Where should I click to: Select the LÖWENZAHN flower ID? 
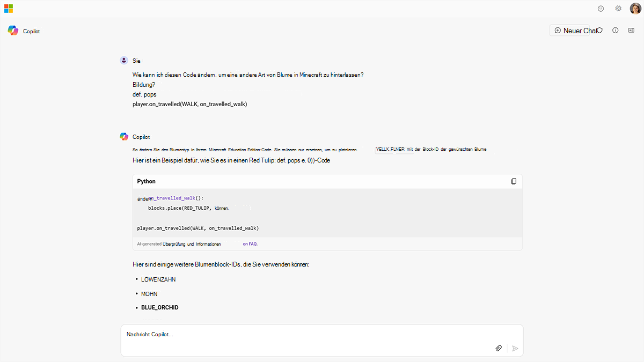coord(158,279)
